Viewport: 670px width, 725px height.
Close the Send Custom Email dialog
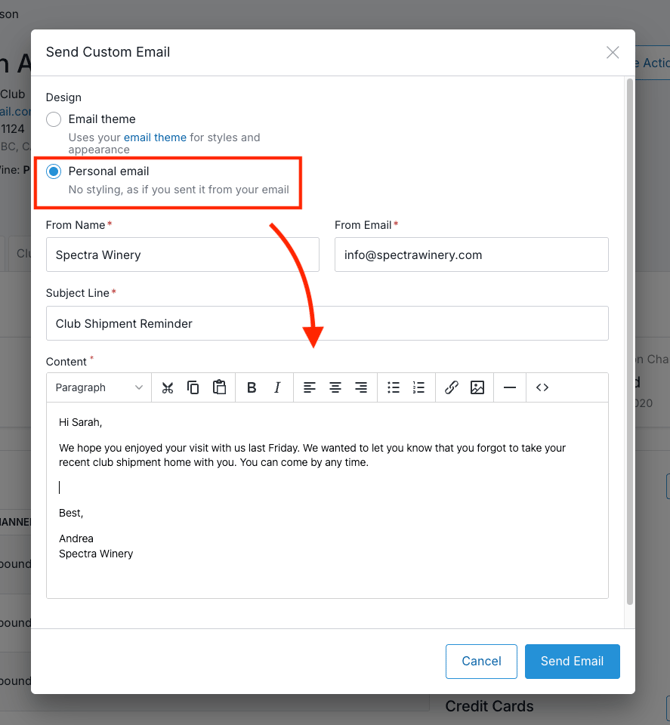coord(613,52)
